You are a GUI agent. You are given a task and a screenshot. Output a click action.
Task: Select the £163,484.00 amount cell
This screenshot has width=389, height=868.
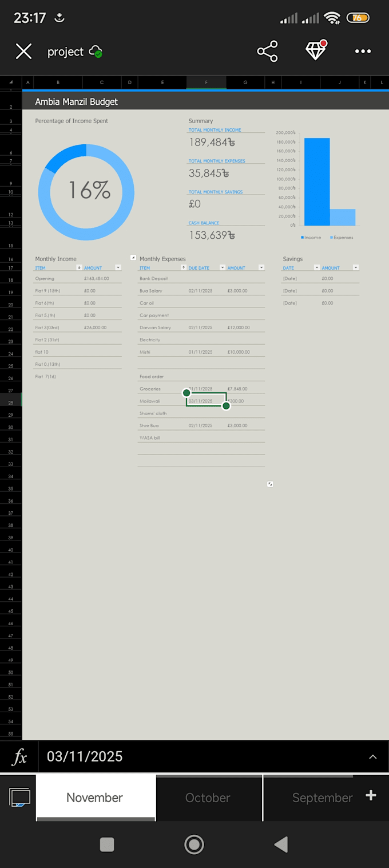(x=102, y=279)
